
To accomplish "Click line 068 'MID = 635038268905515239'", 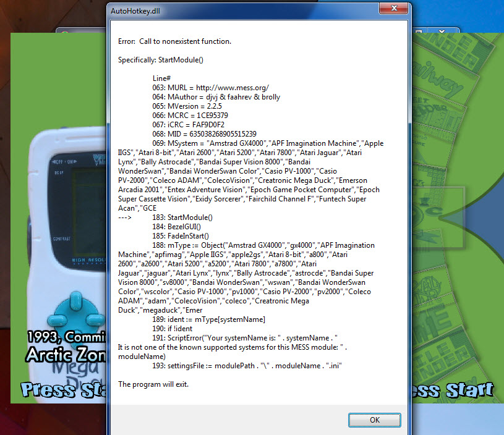I will (205, 134).
